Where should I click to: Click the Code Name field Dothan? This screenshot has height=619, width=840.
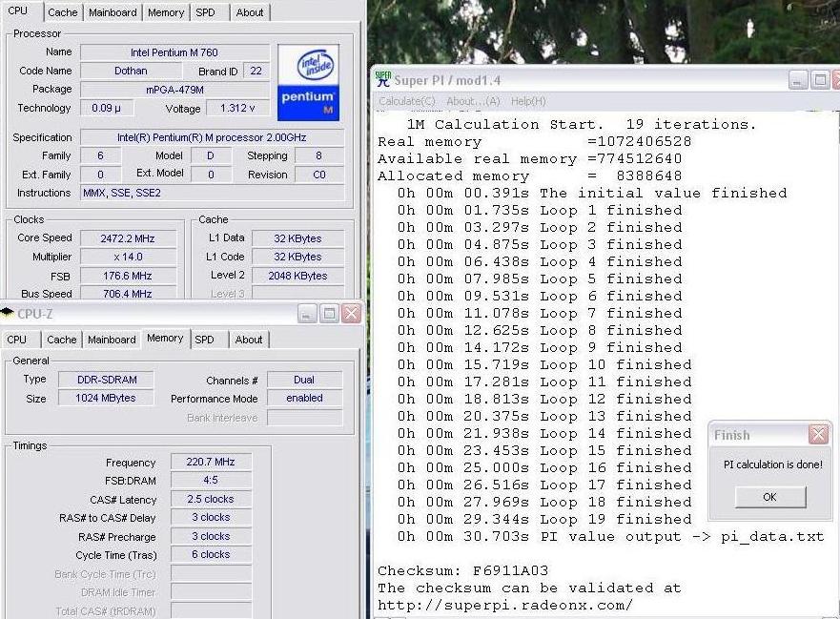[x=131, y=71]
